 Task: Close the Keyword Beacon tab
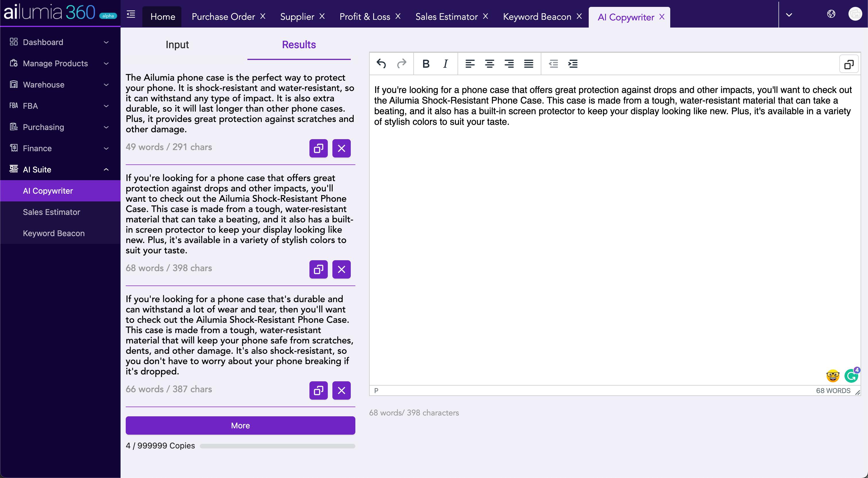[x=579, y=16]
